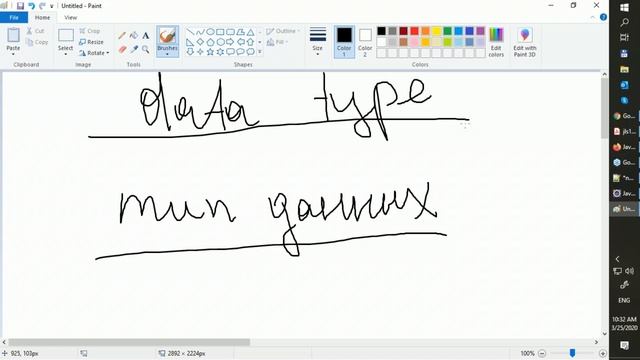
Task: Click the system tray volume icon
Action: pos(630,271)
